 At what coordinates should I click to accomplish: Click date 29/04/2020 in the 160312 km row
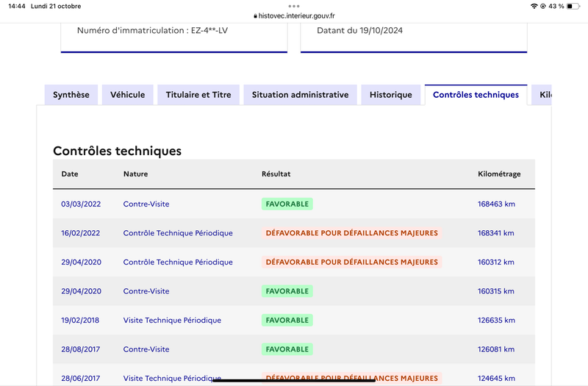(x=82, y=262)
